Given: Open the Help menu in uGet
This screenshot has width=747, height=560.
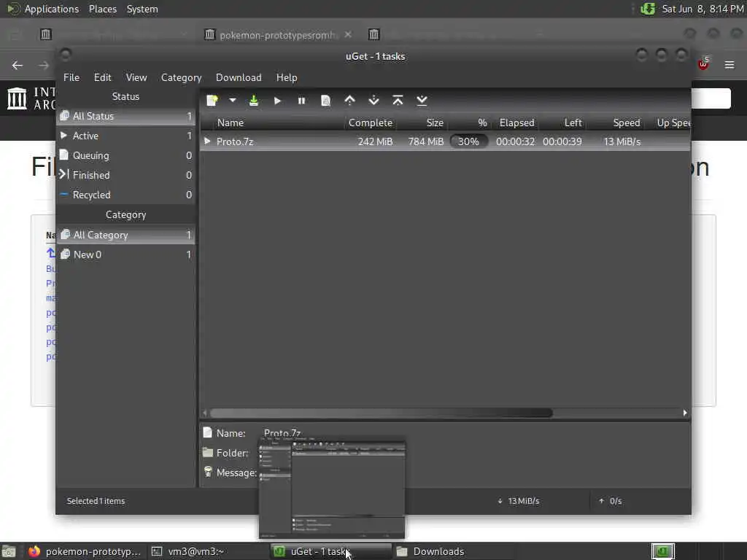Looking at the screenshot, I should [287, 77].
